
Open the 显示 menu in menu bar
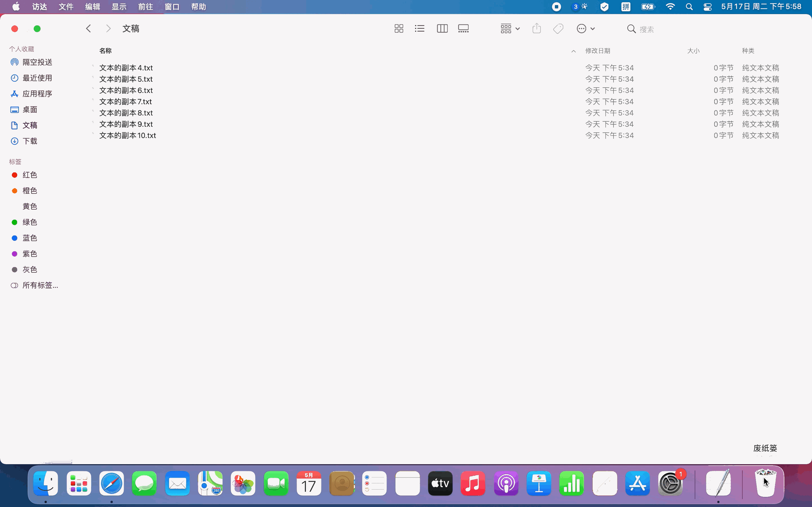pos(119,7)
